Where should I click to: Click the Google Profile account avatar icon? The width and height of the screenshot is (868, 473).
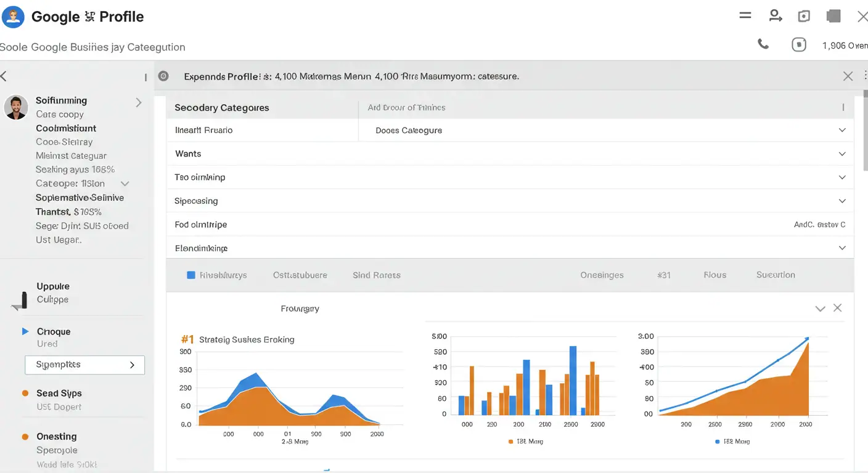pyautogui.click(x=13, y=17)
